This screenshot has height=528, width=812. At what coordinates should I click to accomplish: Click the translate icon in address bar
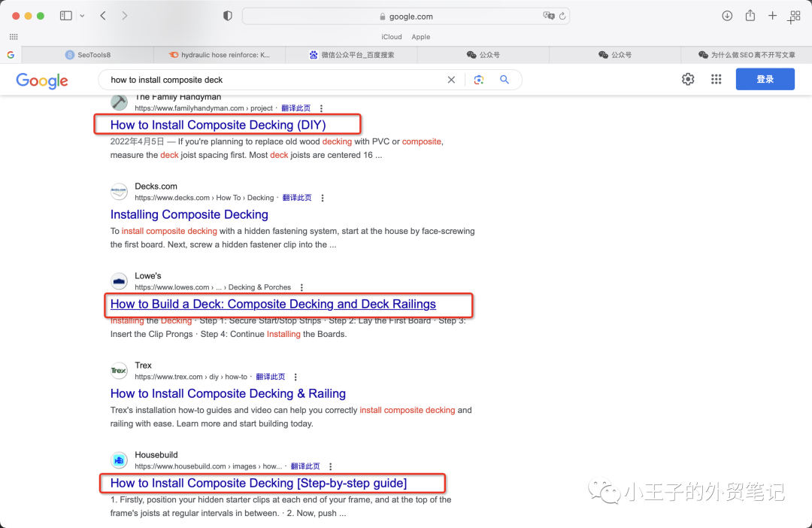pos(548,16)
